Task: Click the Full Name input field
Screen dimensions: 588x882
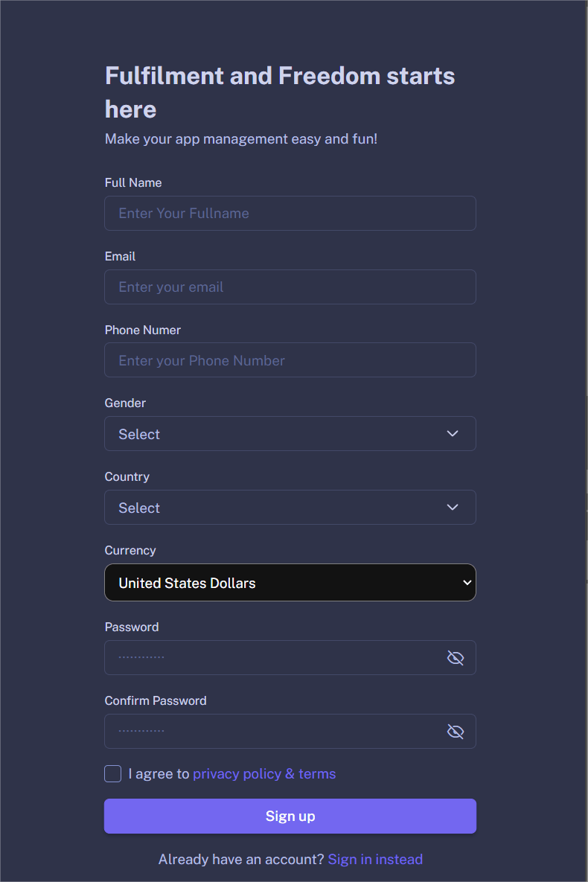Action: pyautogui.click(x=290, y=213)
